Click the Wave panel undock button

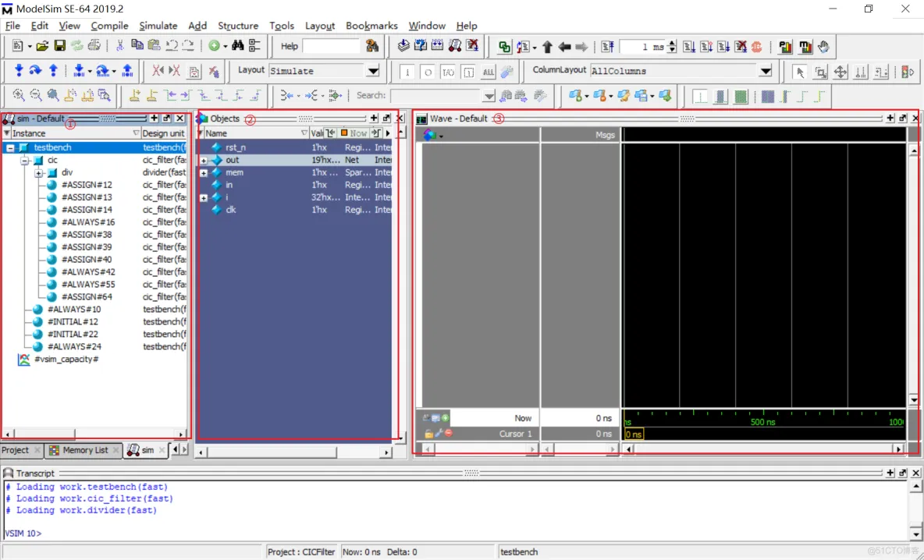coord(903,119)
